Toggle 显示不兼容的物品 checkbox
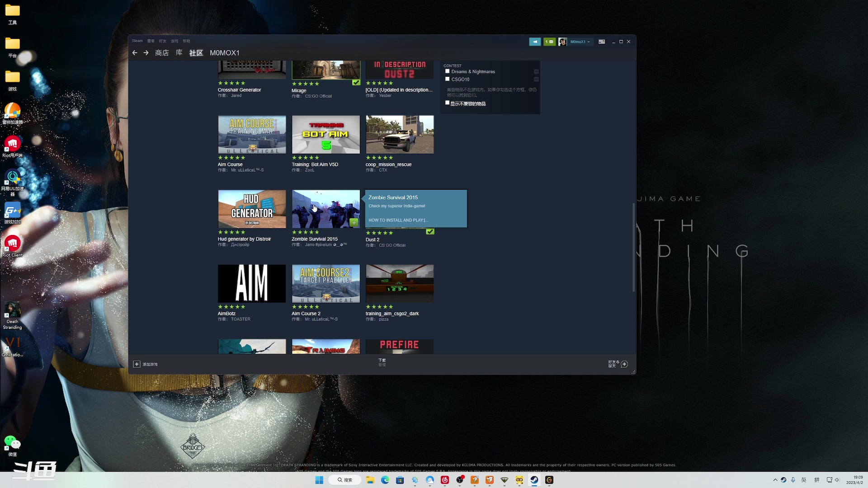 (447, 103)
